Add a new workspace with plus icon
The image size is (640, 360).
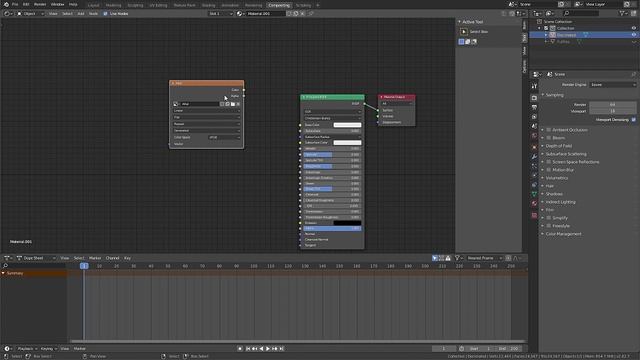click(318, 5)
